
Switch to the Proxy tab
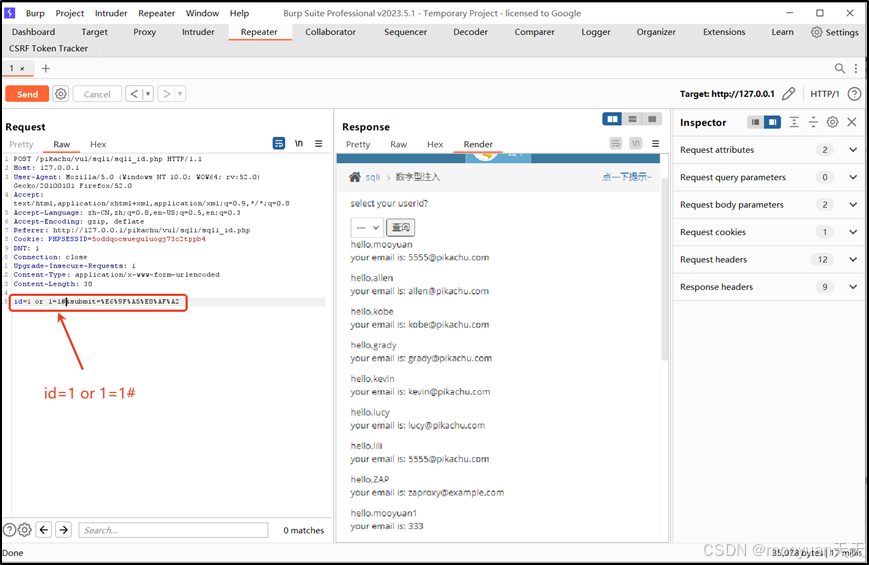pos(145,32)
